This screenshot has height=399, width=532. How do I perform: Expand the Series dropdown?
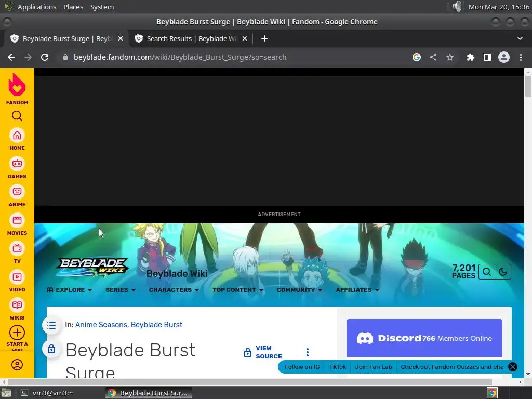[x=121, y=290]
